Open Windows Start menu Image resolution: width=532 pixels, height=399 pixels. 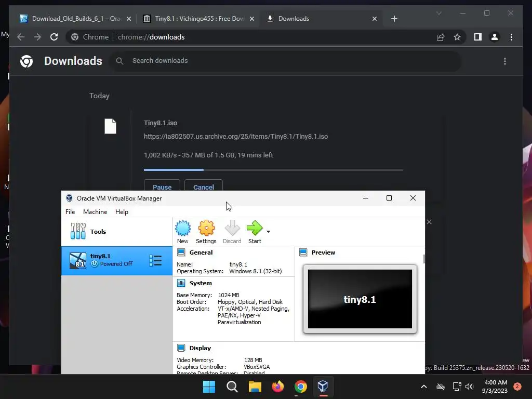click(x=209, y=387)
